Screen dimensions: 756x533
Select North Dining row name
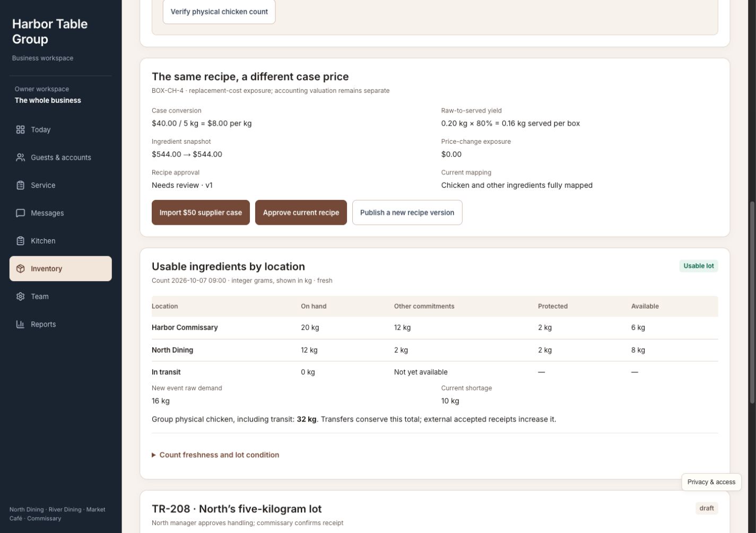172,350
